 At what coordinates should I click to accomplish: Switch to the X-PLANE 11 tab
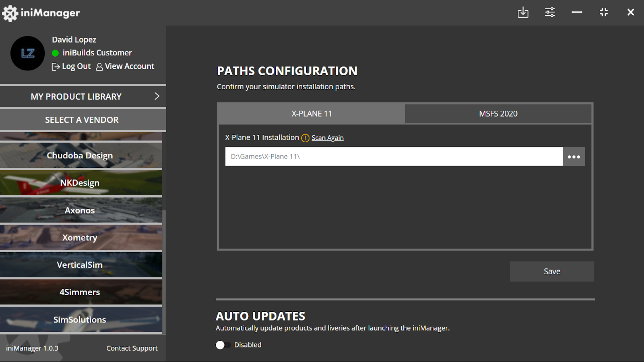[x=312, y=114]
